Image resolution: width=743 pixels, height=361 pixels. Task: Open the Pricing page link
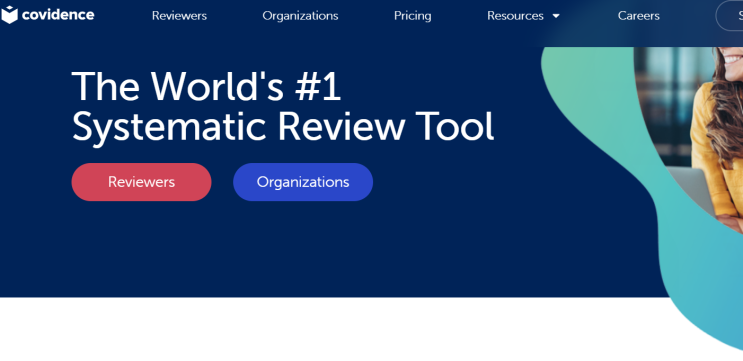pos(413,16)
